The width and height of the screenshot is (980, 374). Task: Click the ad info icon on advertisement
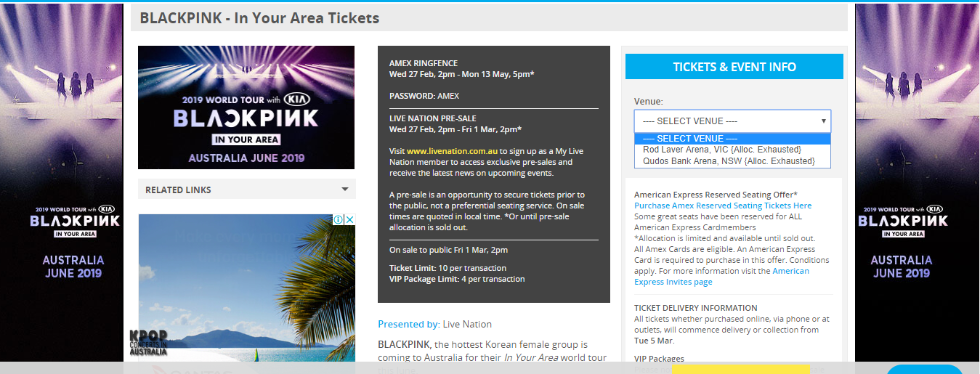click(x=338, y=219)
